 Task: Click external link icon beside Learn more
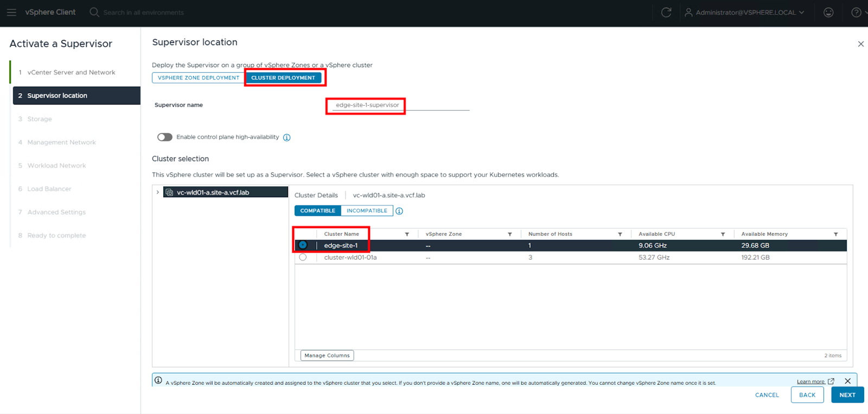click(831, 381)
